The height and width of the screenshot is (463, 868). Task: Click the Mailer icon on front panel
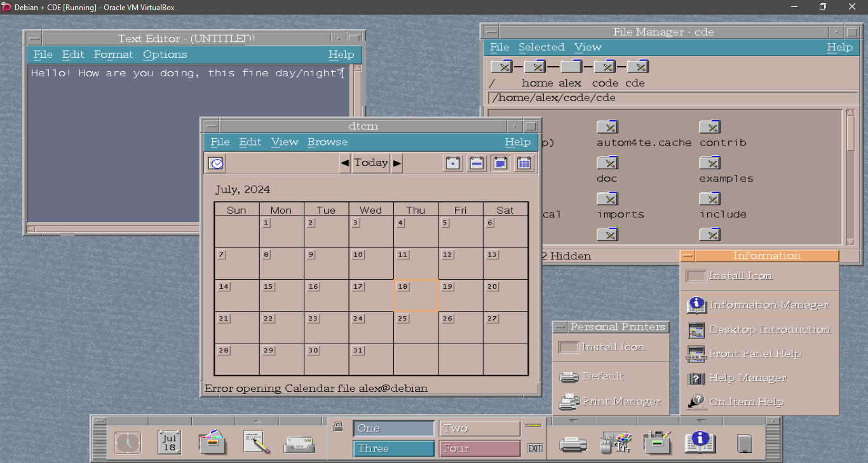tap(297, 443)
